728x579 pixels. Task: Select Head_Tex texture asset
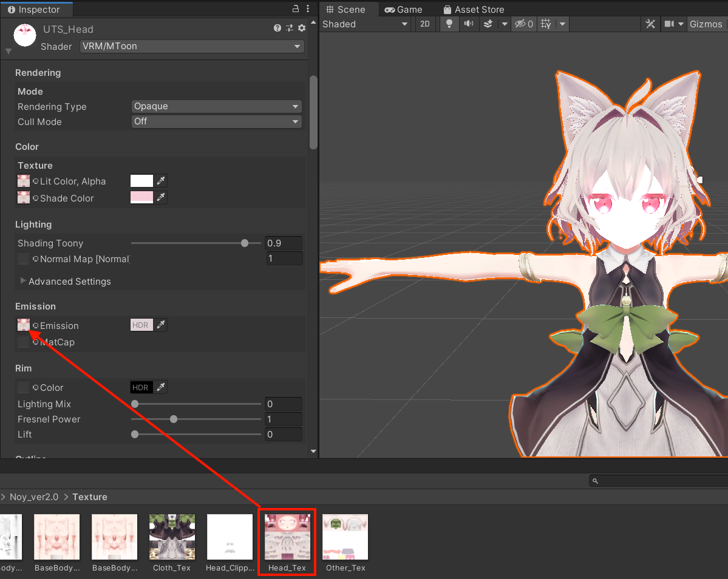287,542
